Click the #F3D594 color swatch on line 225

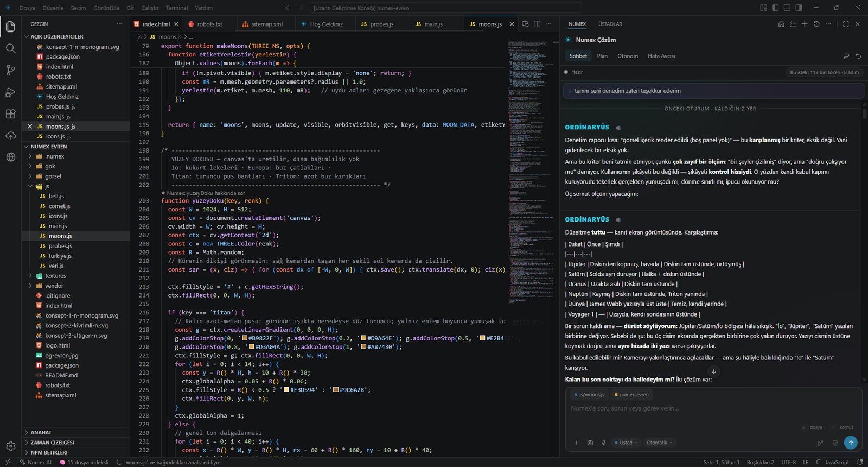point(286,390)
